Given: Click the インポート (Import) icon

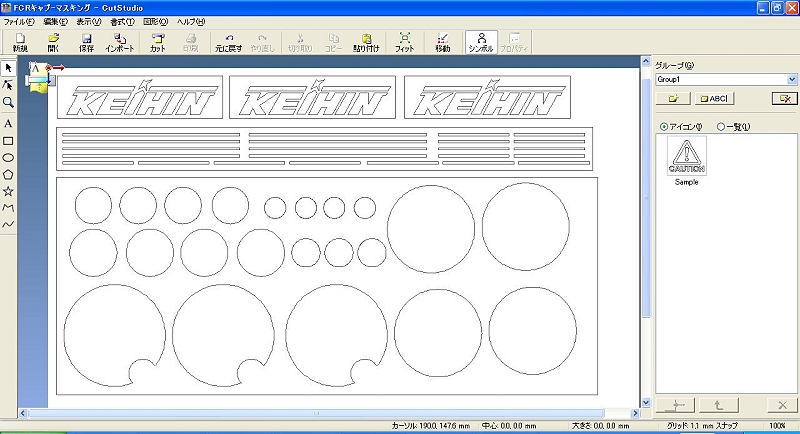Looking at the screenshot, I should coord(119,42).
